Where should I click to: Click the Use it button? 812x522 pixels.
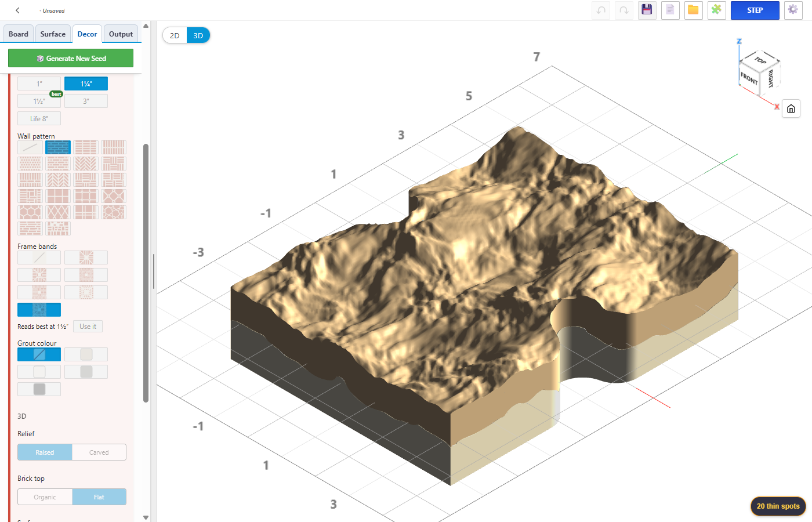point(88,327)
